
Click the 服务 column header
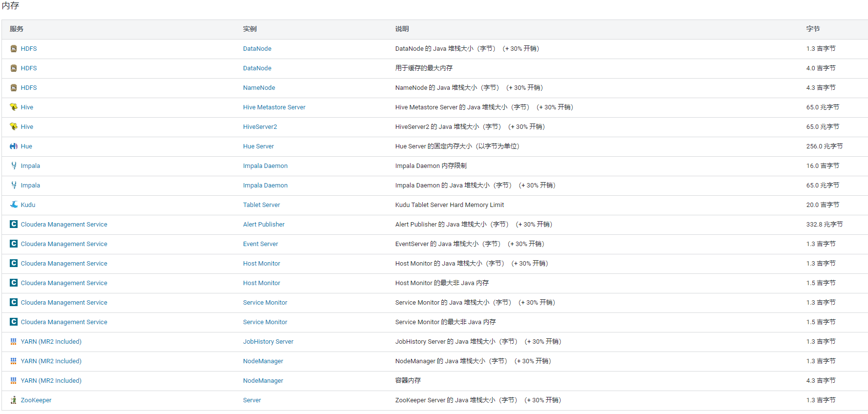[x=16, y=29]
